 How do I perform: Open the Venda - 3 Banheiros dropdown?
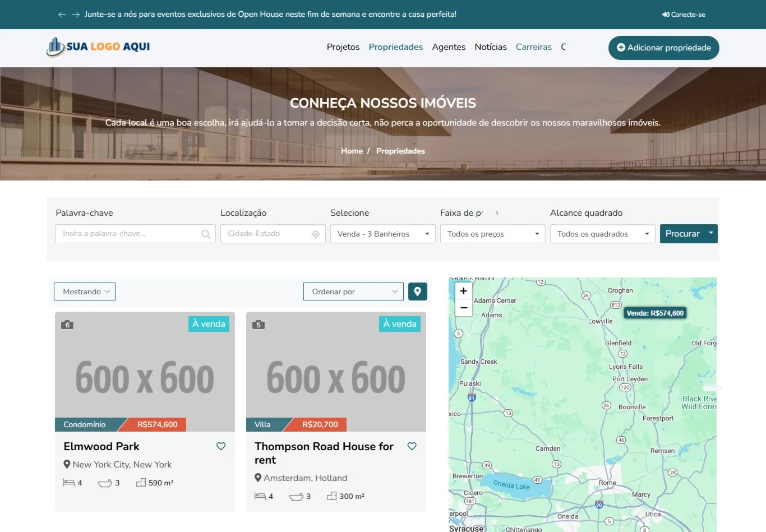pos(383,234)
